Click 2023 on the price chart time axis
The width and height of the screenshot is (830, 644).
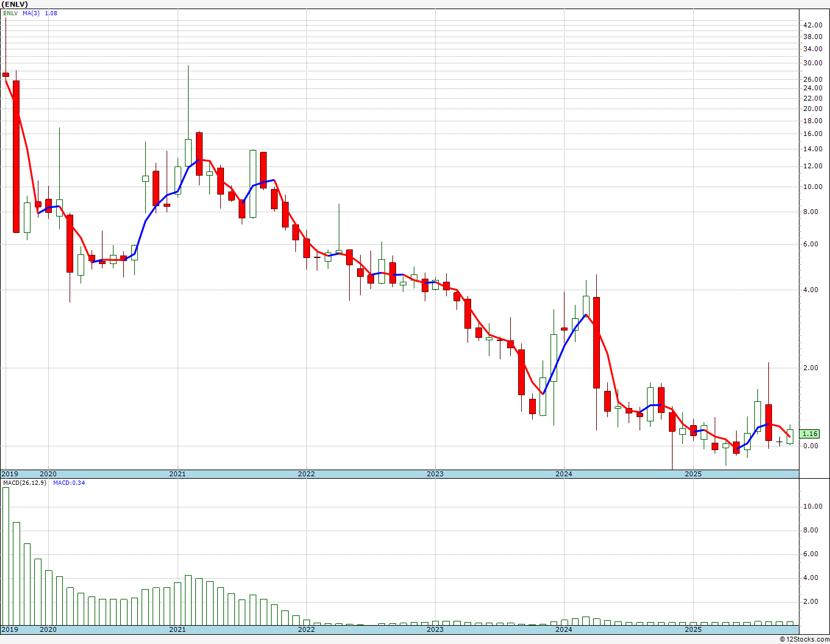point(435,474)
